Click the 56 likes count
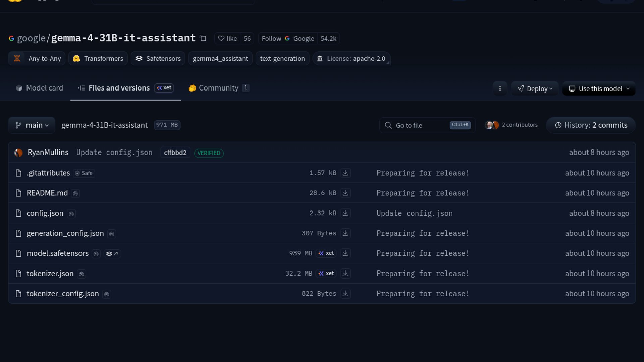This screenshot has height=362, width=644. tap(247, 39)
